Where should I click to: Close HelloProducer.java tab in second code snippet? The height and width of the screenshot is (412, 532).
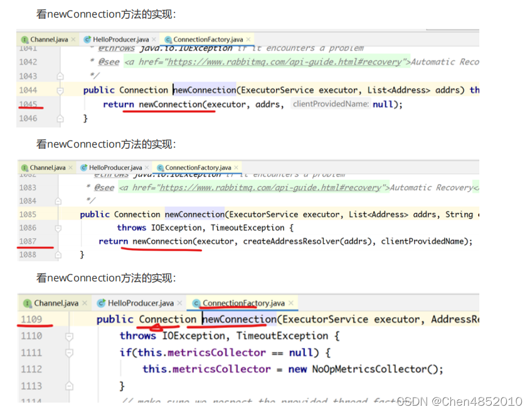tap(147, 168)
